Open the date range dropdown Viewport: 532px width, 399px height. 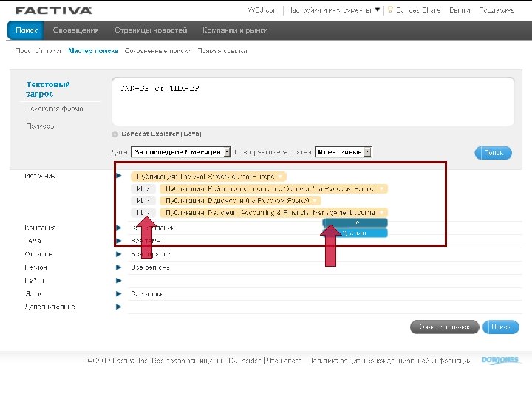point(181,152)
